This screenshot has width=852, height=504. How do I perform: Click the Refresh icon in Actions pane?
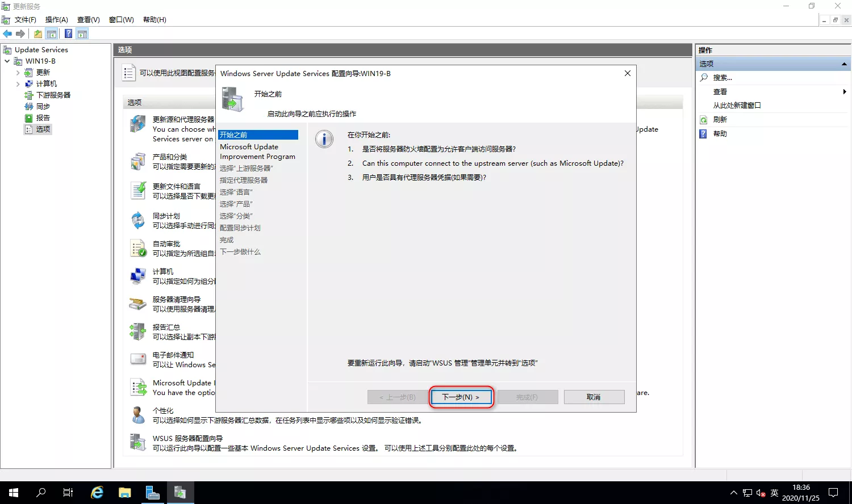(x=704, y=120)
